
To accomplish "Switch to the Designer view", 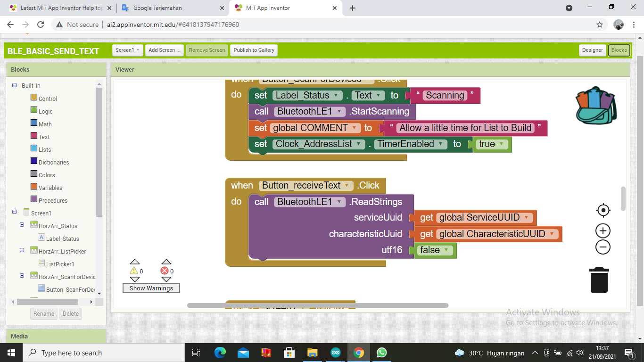I will pos(592,50).
